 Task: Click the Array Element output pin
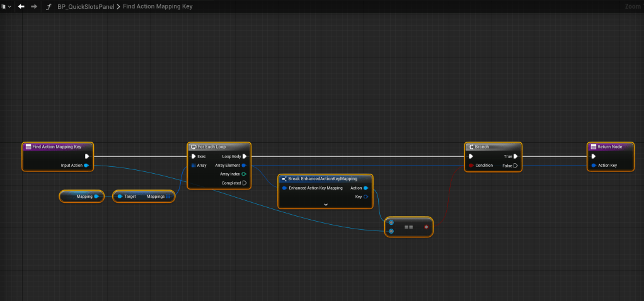[244, 166]
